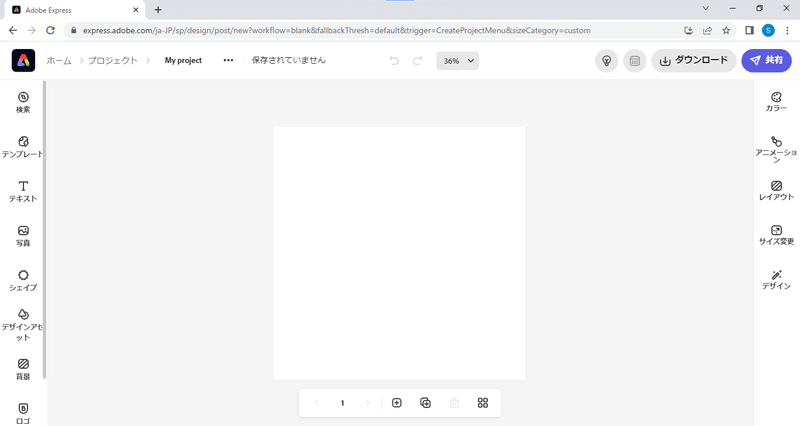Open the シェイプ shapes panel
800x426 pixels.
[23, 280]
